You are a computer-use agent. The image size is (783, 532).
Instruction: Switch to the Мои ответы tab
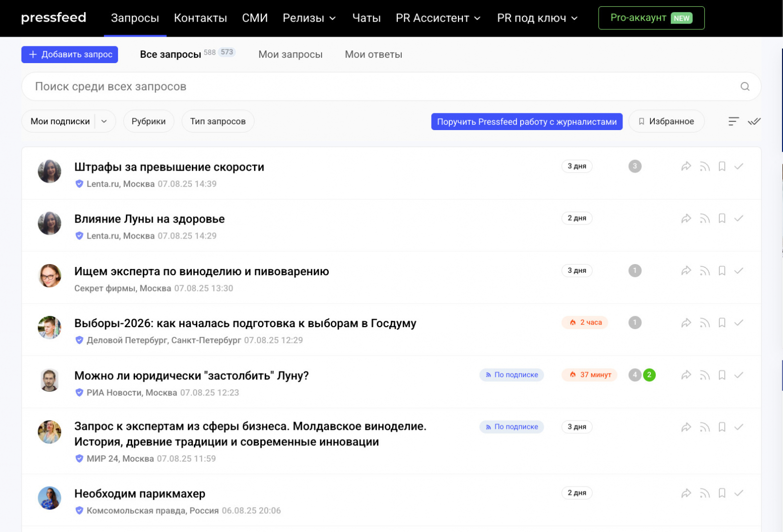tap(373, 54)
